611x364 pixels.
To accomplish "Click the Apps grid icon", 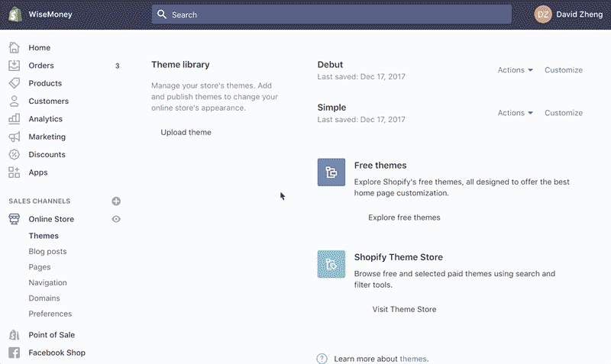I will pos(14,172).
